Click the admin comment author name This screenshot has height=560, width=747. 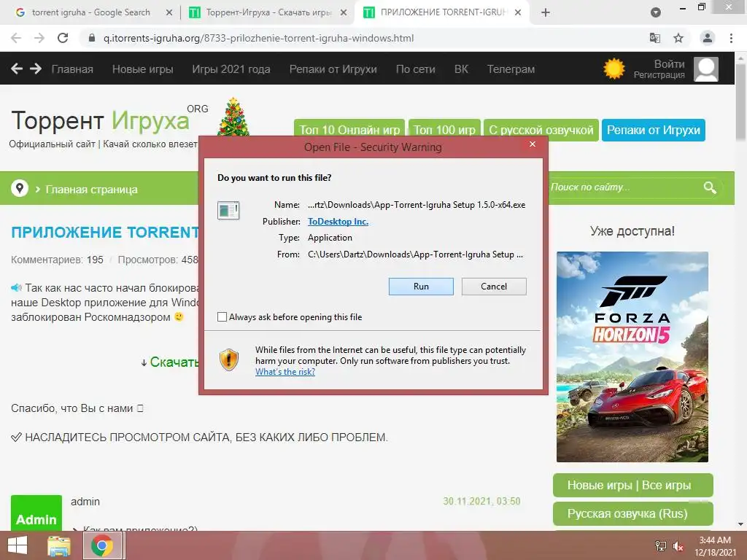click(x=85, y=502)
